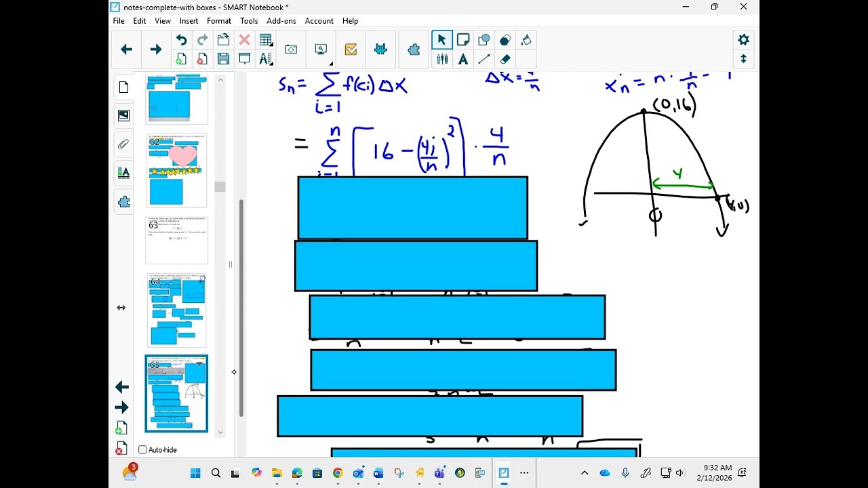Select the Shapes tool
This screenshot has width=868, height=488.
(x=484, y=40)
